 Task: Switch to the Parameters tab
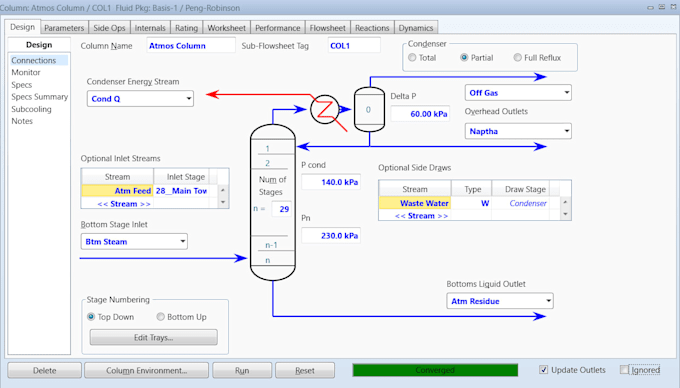pyautogui.click(x=64, y=28)
